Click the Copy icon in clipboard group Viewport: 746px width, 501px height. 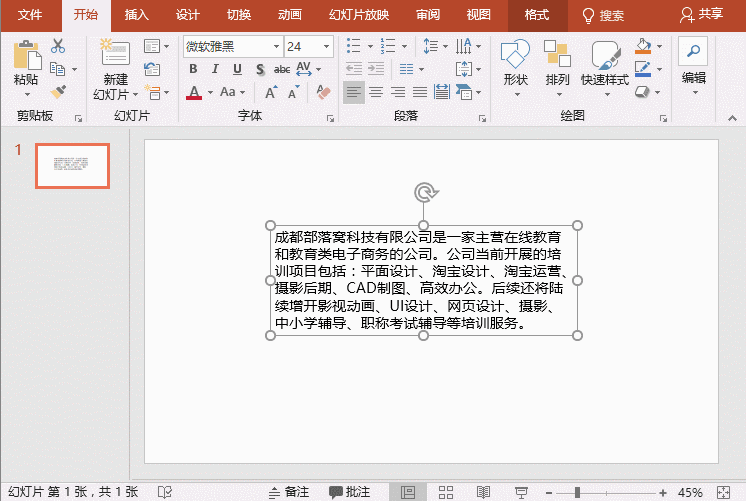pyautogui.click(x=58, y=69)
